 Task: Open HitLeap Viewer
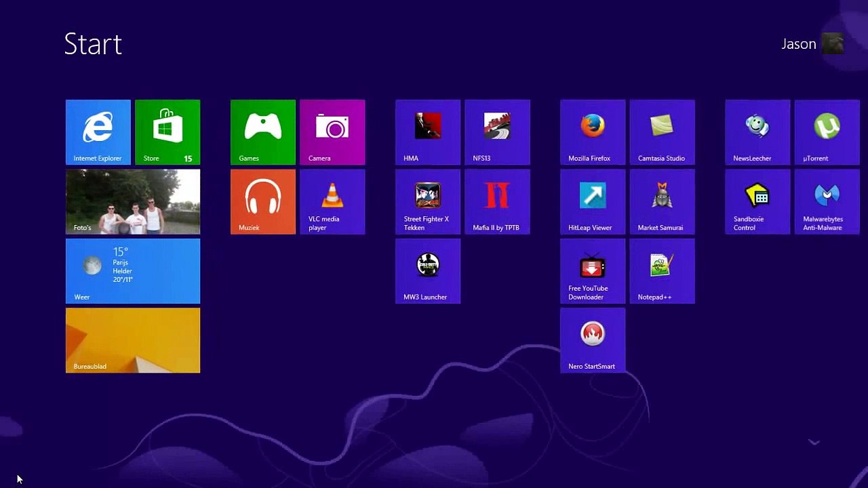coord(593,201)
